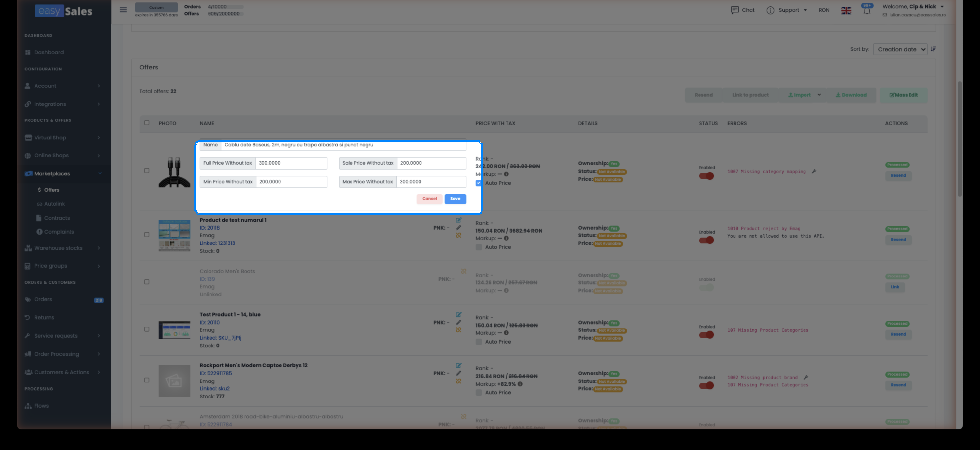
Task: Click the unlink icon for Rockport Men's Modern Captoe Derbys
Action: [458, 381]
